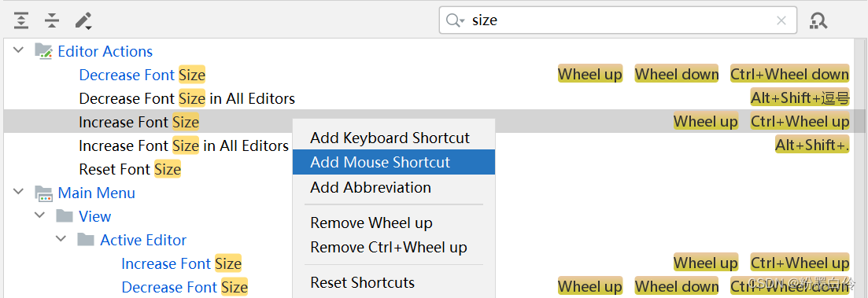Click the Main Menu folder icon

(43, 193)
